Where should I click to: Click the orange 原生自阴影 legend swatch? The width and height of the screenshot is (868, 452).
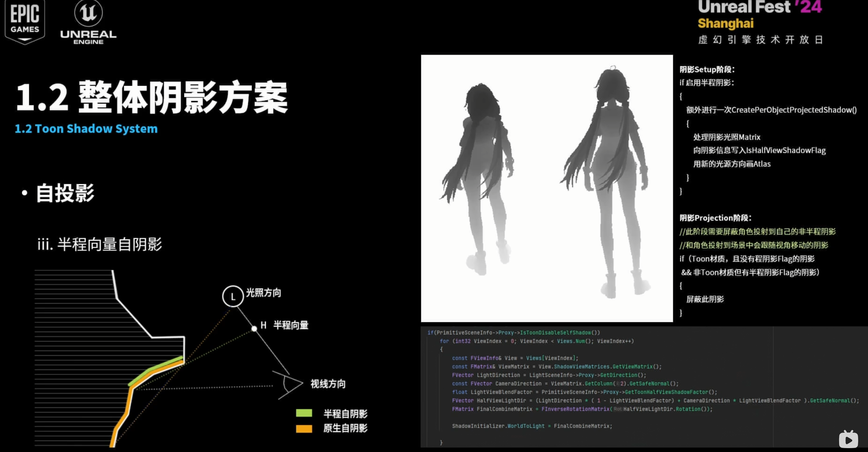click(304, 428)
